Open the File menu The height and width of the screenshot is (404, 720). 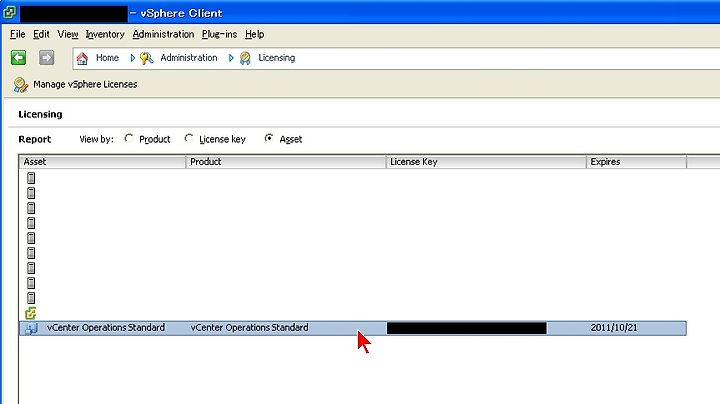(17, 34)
